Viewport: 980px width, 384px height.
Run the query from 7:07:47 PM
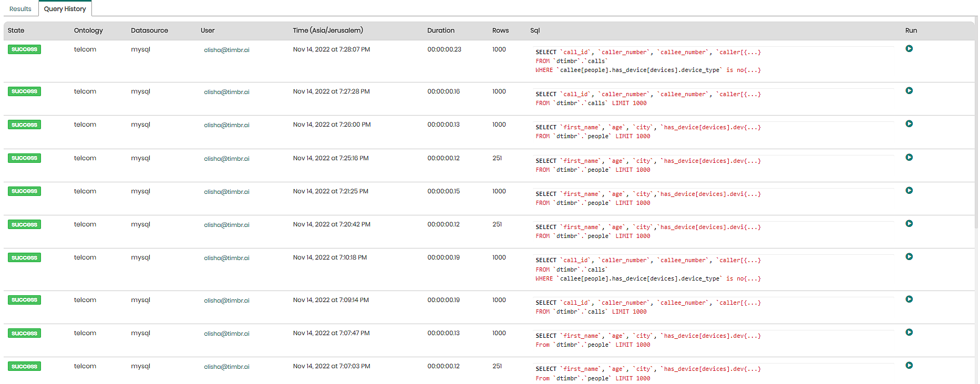[x=909, y=333]
